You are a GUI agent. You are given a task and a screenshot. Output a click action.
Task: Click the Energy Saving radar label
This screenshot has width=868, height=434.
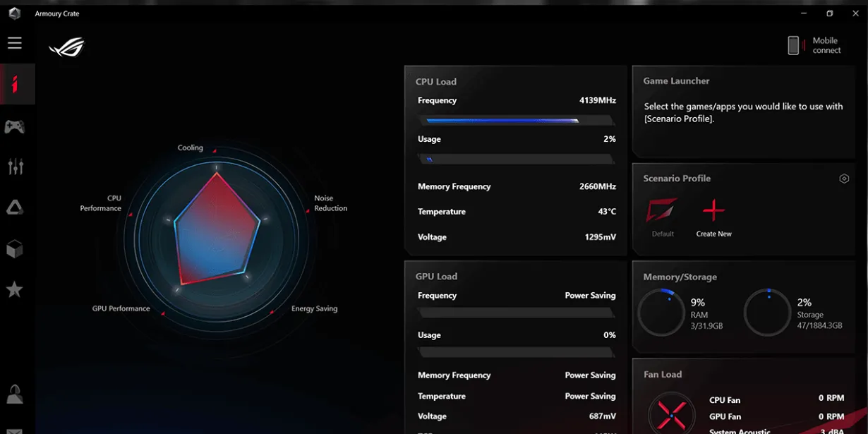click(x=315, y=308)
